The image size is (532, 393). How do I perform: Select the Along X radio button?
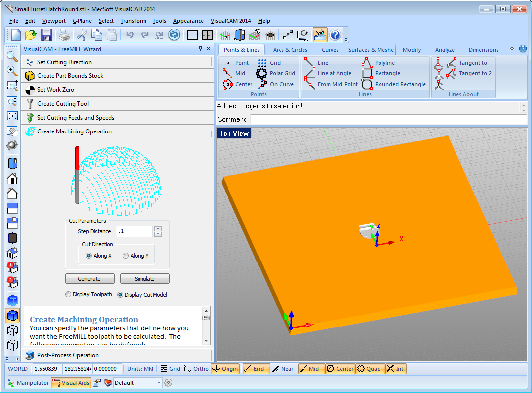coord(89,256)
